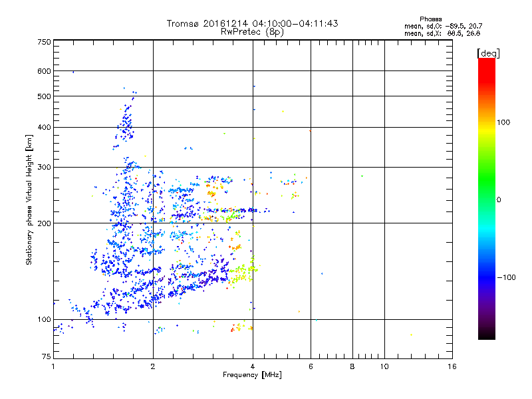The height and width of the screenshot is (399, 532).
Task: Click the x-axis label 'Frequency [MHz]'
Action: tap(252, 375)
